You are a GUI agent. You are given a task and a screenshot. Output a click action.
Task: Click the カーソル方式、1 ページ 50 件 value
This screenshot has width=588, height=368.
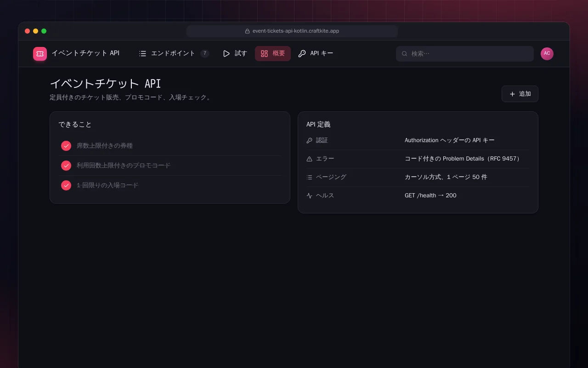(446, 177)
